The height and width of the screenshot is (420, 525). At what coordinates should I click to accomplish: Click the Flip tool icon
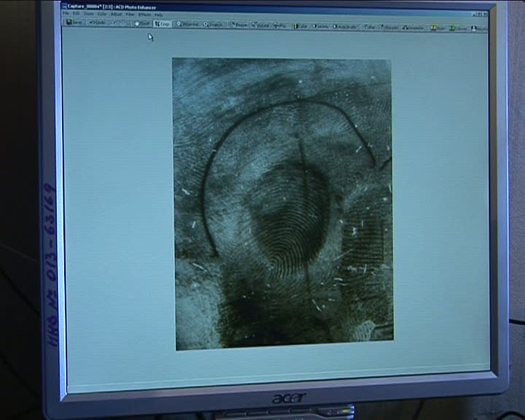tap(280, 26)
